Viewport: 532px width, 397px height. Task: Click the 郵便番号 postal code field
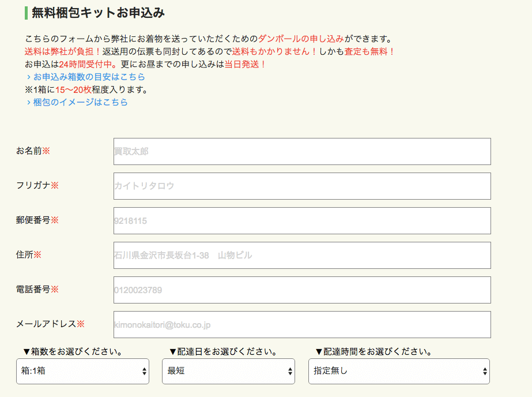[301, 220]
